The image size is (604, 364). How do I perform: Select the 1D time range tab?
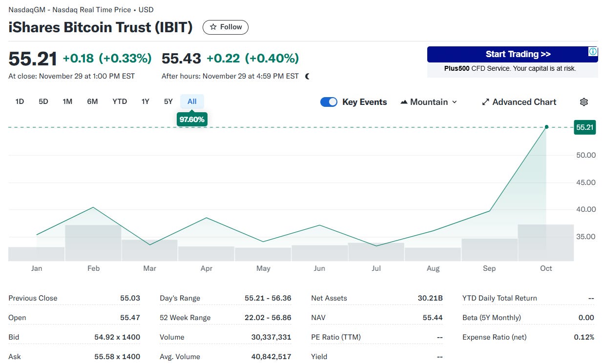tap(20, 101)
